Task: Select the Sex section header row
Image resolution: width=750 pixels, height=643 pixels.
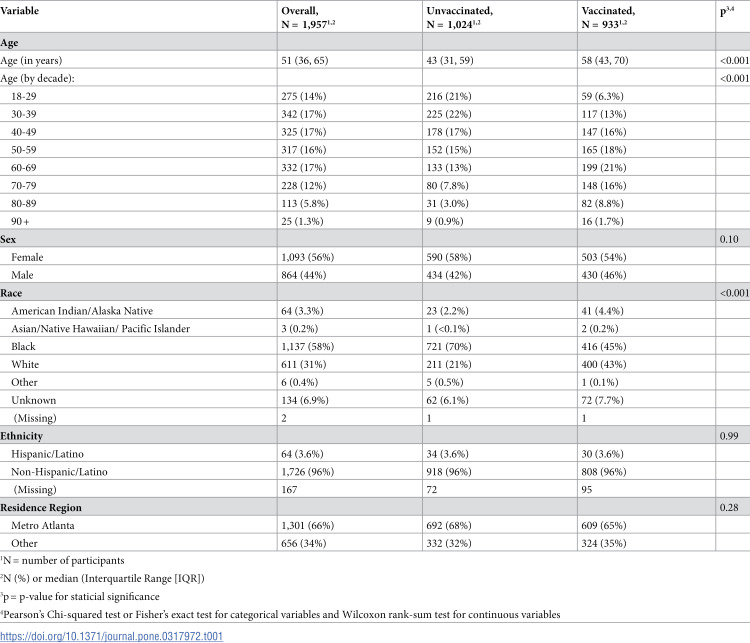Action: (x=375, y=239)
